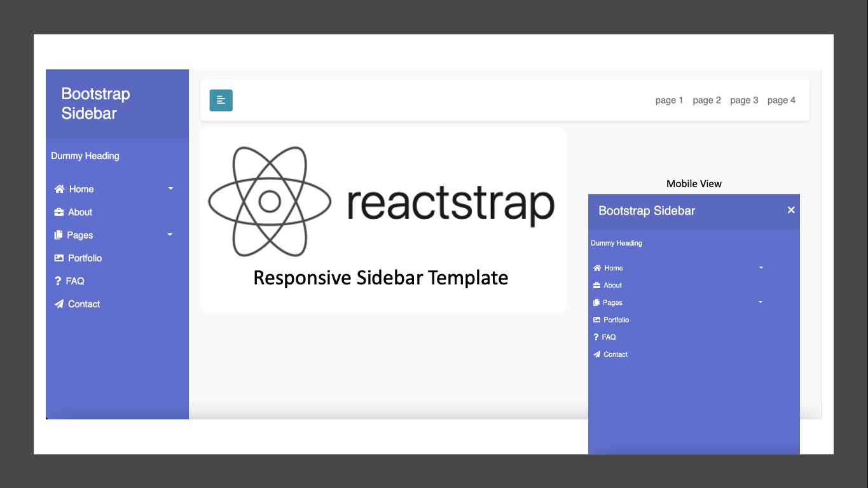Select Home label in the mobile view sidebar
The image size is (868, 488).
coord(614,268)
